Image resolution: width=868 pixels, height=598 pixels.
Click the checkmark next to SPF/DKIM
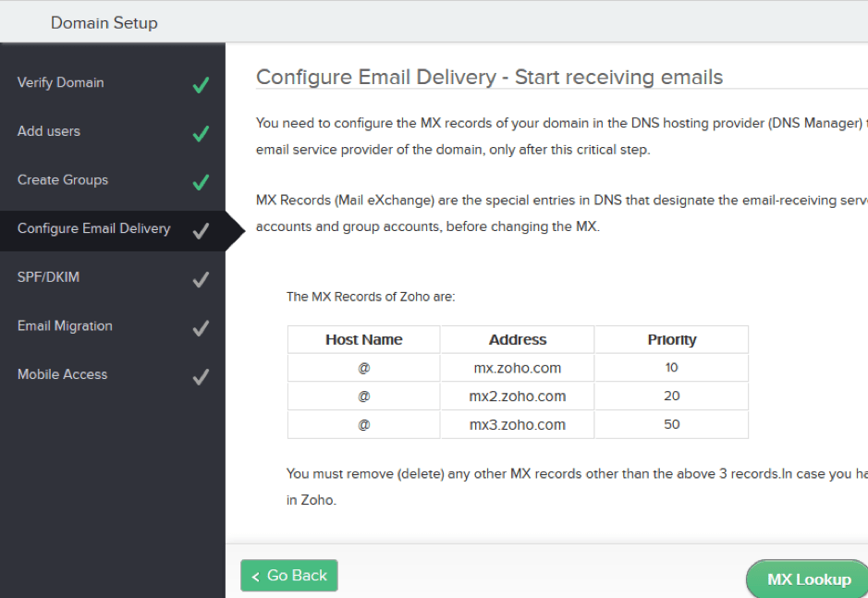click(x=201, y=277)
